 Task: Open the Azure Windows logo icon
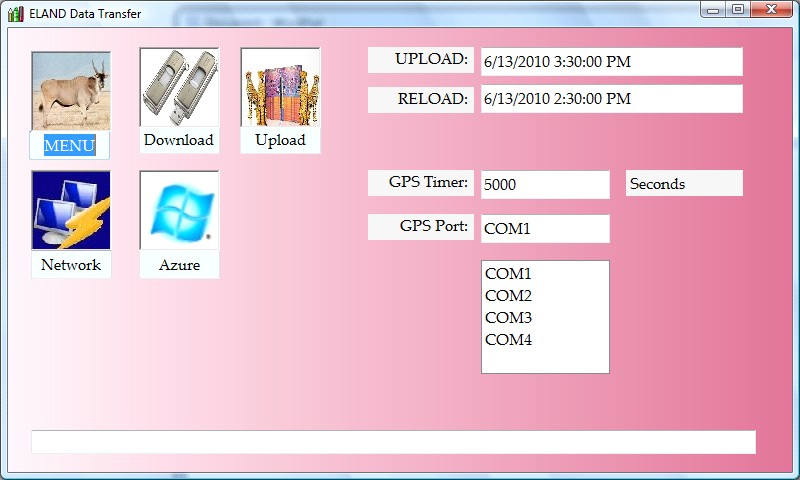(x=179, y=210)
